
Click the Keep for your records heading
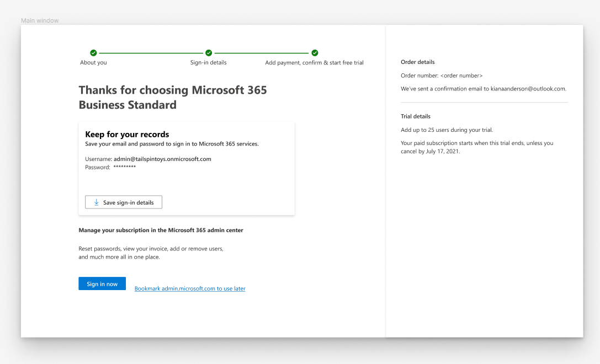tap(127, 134)
